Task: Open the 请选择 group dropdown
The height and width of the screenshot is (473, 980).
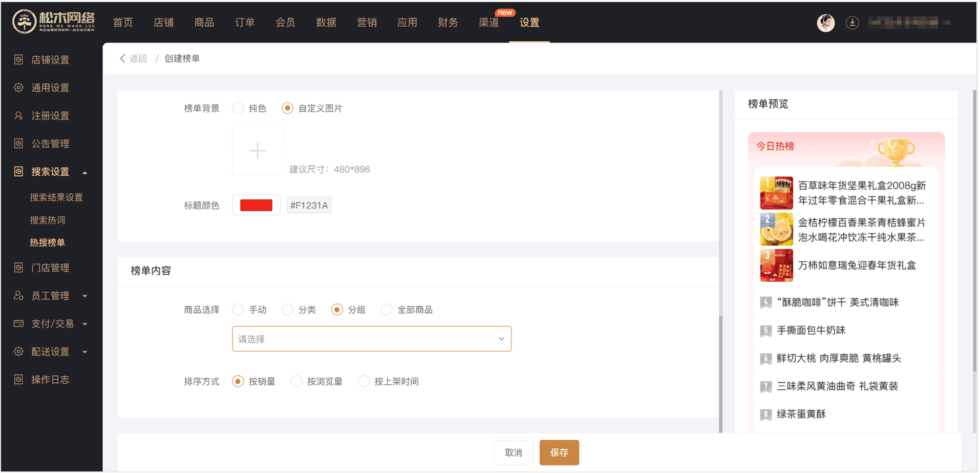Action: click(x=371, y=339)
